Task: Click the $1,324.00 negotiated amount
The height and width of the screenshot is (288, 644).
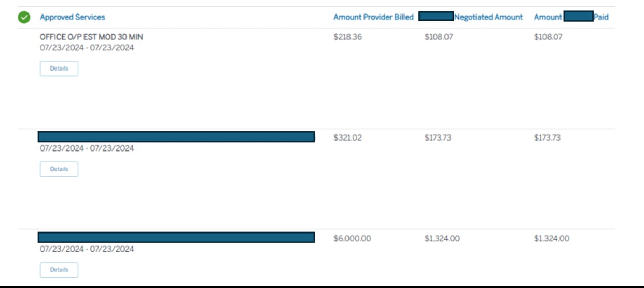Action: (442, 239)
